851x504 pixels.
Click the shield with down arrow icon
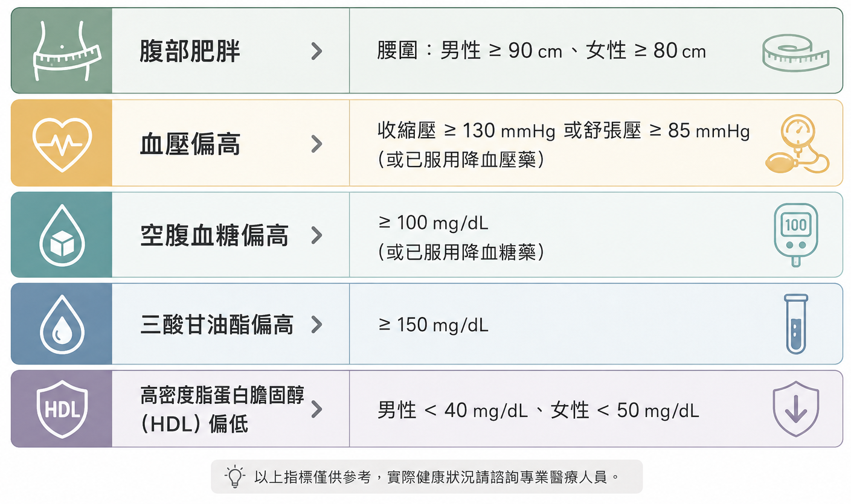point(795,409)
